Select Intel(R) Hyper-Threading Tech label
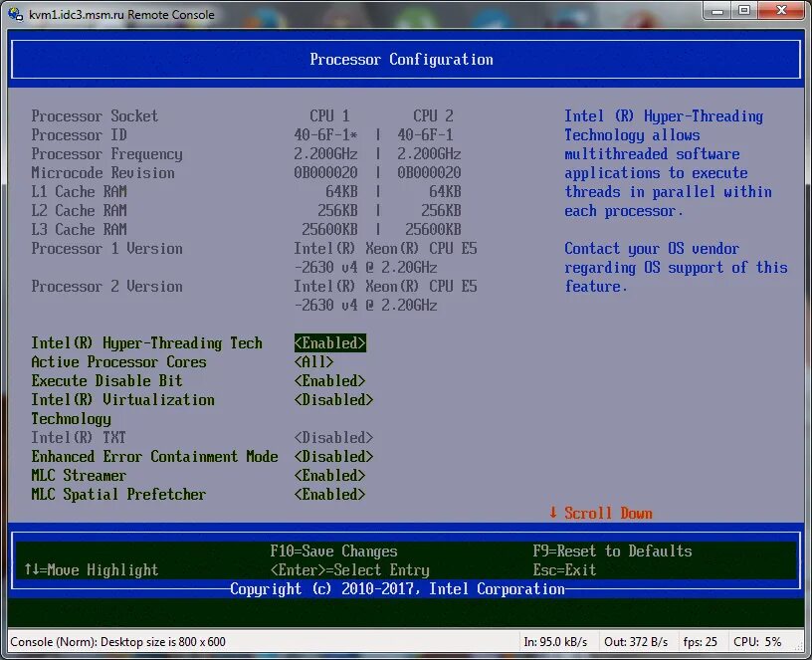The image size is (812, 660). pos(146,343)
